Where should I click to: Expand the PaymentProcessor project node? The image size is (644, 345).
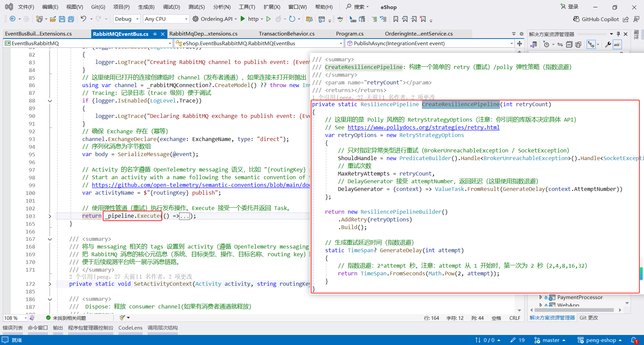pos(540,297)
